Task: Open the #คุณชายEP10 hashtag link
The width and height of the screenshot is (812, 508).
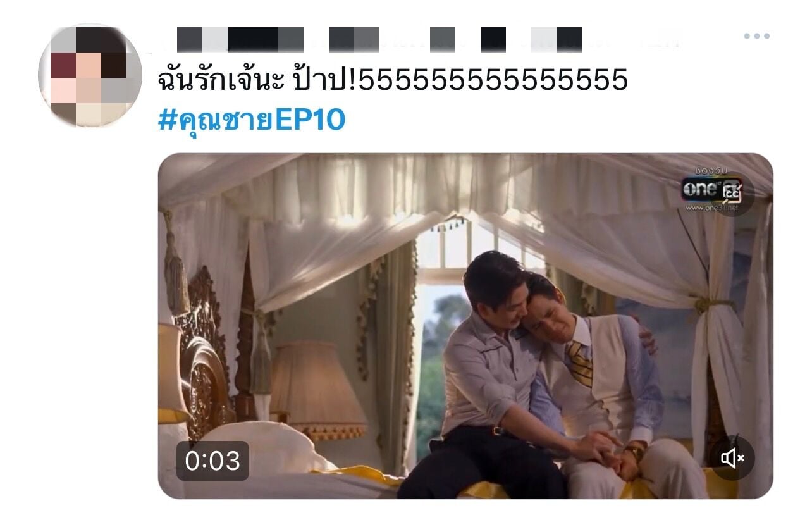Action: 252,120
